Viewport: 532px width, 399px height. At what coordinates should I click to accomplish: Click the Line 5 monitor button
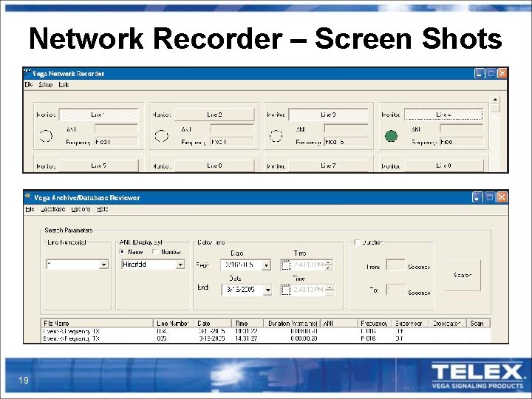click(99, 166)
